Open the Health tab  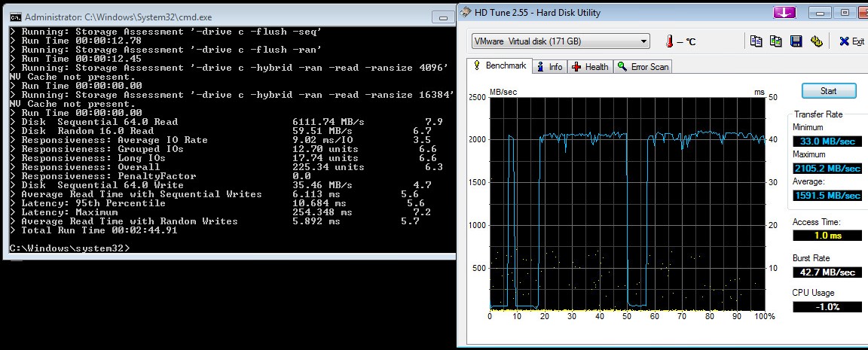click(x=590, y=67)
